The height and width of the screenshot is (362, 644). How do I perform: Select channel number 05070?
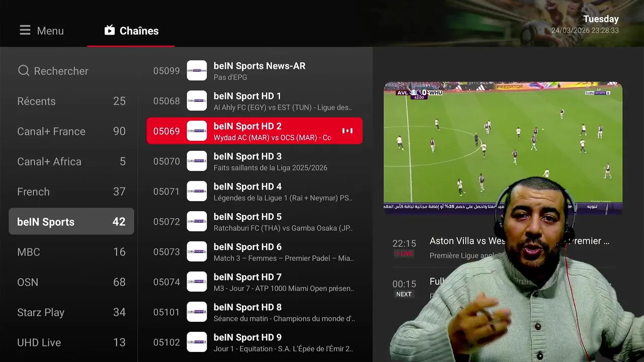click(x=167, y=161)
